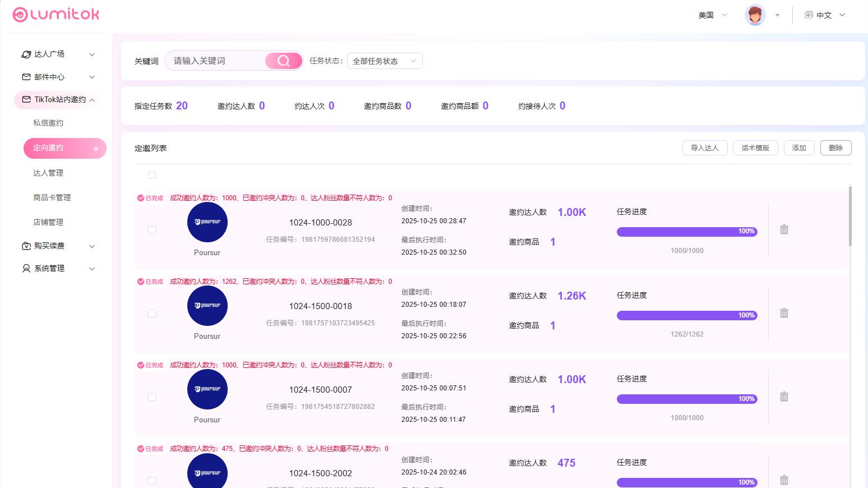Image resolution: width=868 pixels, height=488 pixels.
Task: Expand the 系统管理 menu chevron
Action: pos(92,269)
